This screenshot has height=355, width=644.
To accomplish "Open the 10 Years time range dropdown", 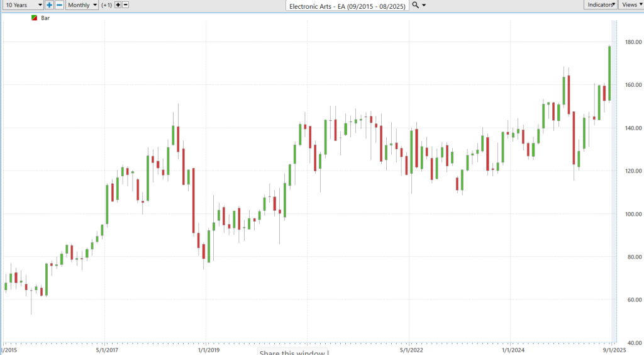I will click(x=23, y=5).
